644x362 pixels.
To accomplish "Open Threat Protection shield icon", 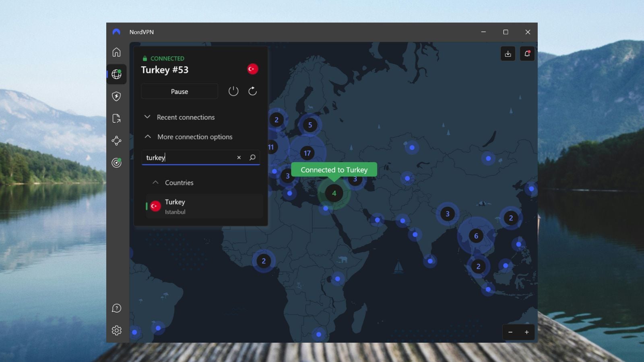I will 116,97.
